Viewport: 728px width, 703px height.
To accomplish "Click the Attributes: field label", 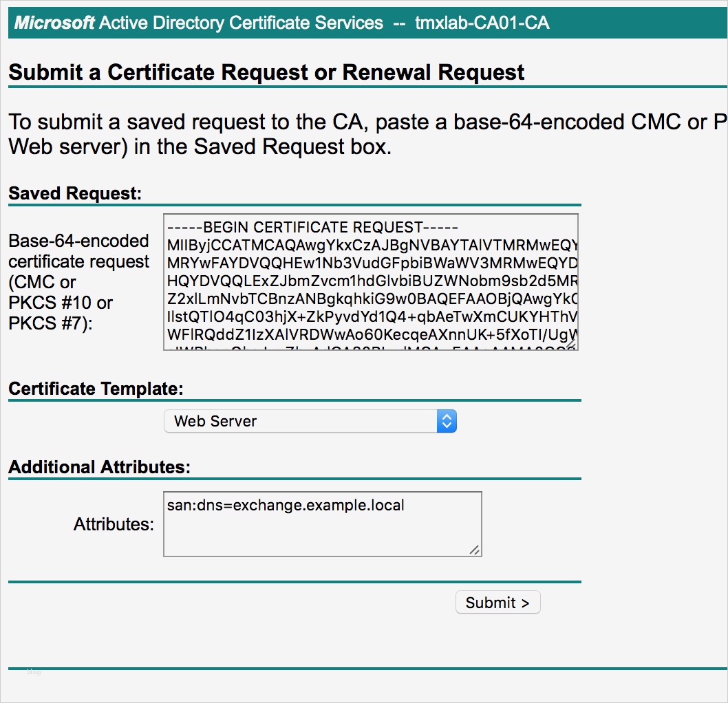I will pos(114,524).
